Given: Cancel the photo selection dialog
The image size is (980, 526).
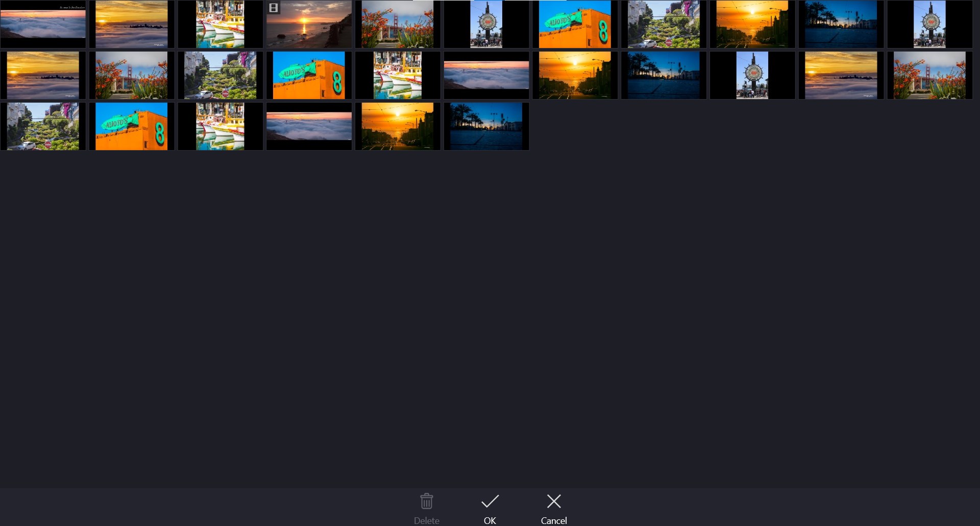Looking at the screenshot, I should [553, 508].
